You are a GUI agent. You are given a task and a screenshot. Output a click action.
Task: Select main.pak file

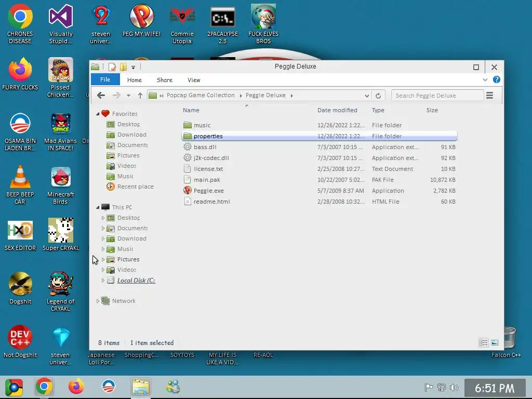320,180
